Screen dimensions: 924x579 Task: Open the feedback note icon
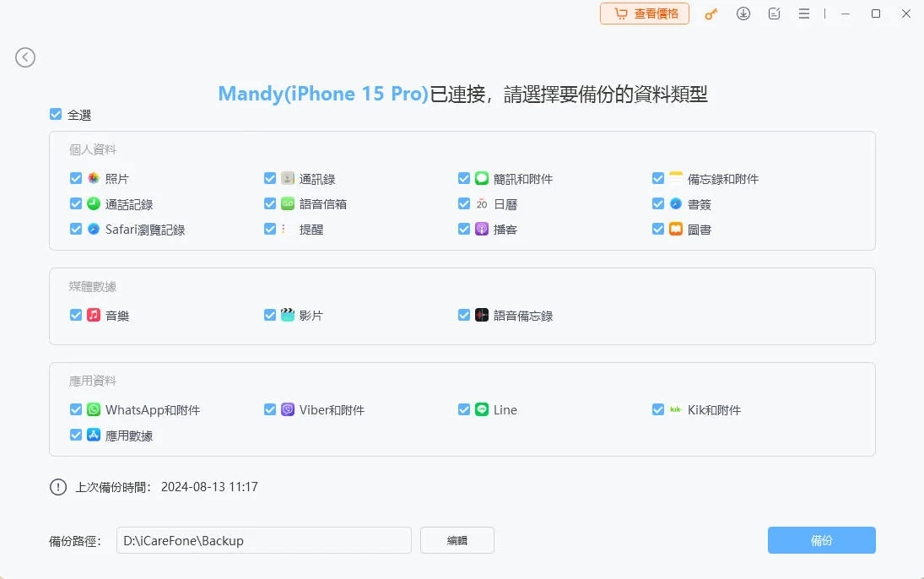pos(775,14)
